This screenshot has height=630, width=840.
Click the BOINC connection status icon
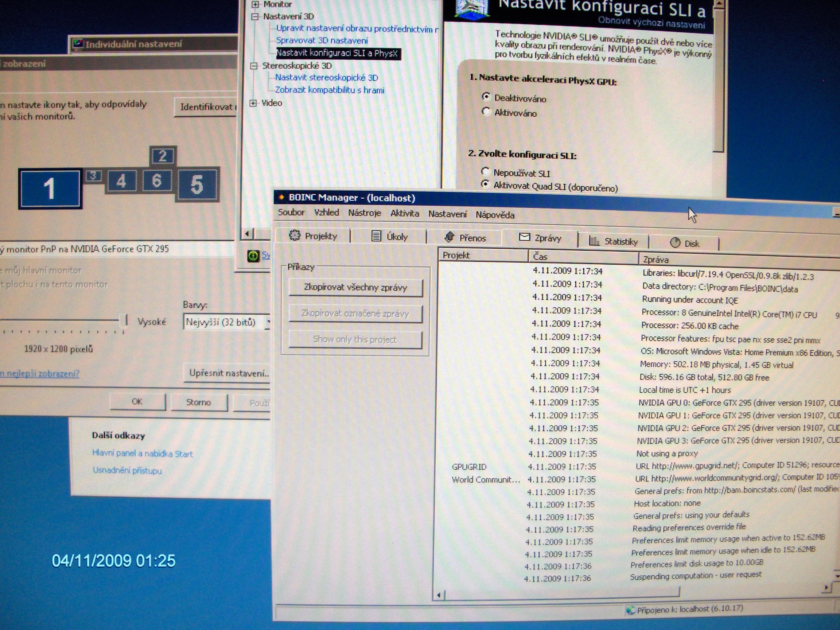[x=631, y=610]
